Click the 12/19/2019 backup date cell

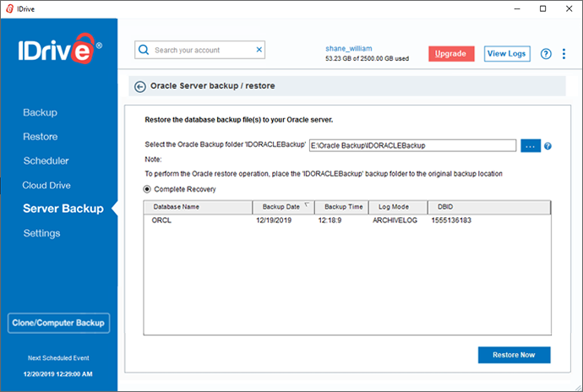(274, 220)
